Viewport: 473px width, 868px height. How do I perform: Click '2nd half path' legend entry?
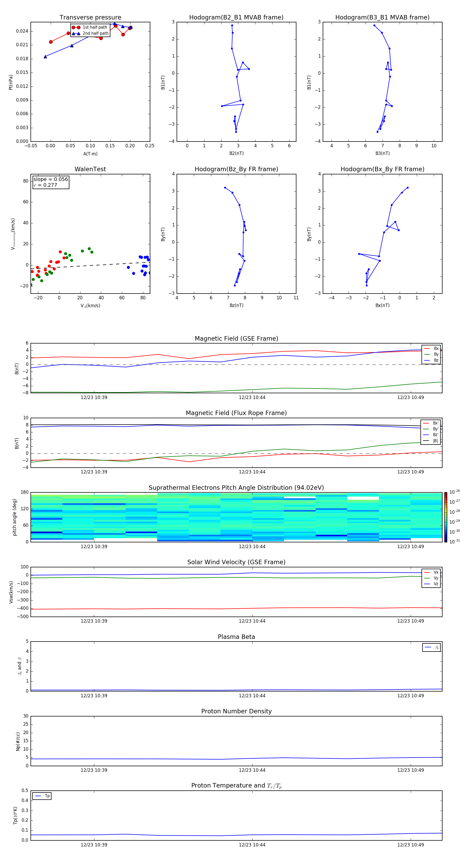coord(90,33)
